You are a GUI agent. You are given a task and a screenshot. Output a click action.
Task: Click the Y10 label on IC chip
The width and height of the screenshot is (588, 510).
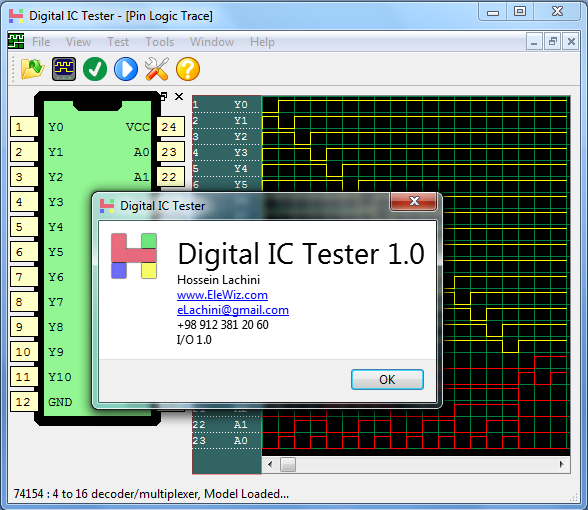tap(60, 377)
